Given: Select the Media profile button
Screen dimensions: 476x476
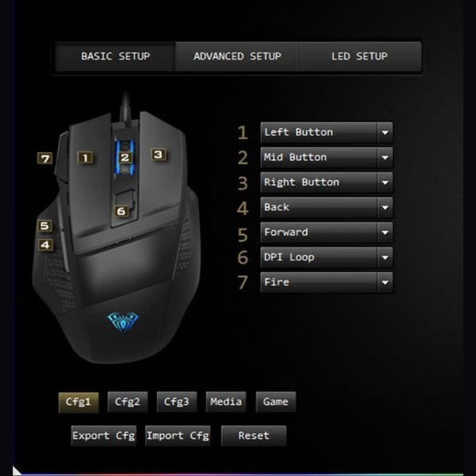Looking at the screenshot, I should point(226,402).
